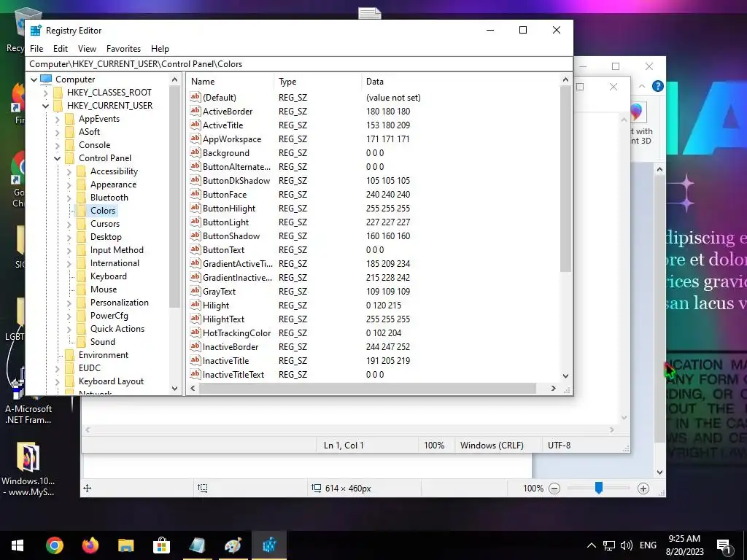This screenshot has width=747, height=560.
Task: Expand the Personalization key
Action: (69, 303)
